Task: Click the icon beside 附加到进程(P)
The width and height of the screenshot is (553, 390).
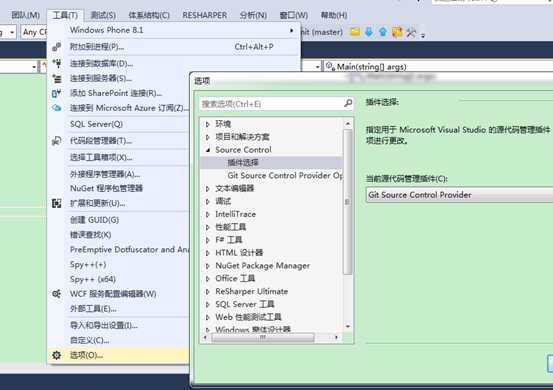Action: 56,47
